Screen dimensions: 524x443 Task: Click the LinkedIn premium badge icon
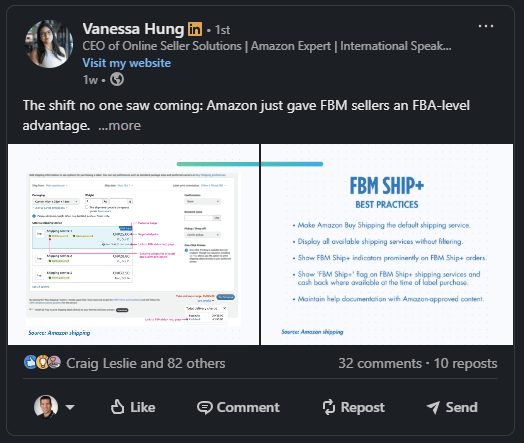[x=195, y=29]
